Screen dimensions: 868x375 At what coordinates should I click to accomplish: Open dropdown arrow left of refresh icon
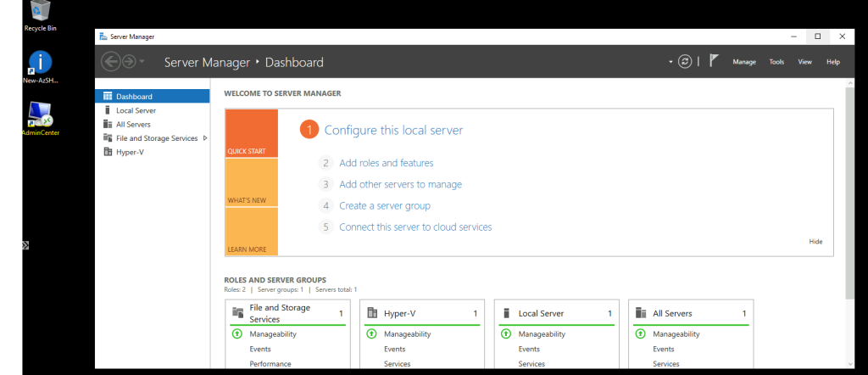click(671, 62)
